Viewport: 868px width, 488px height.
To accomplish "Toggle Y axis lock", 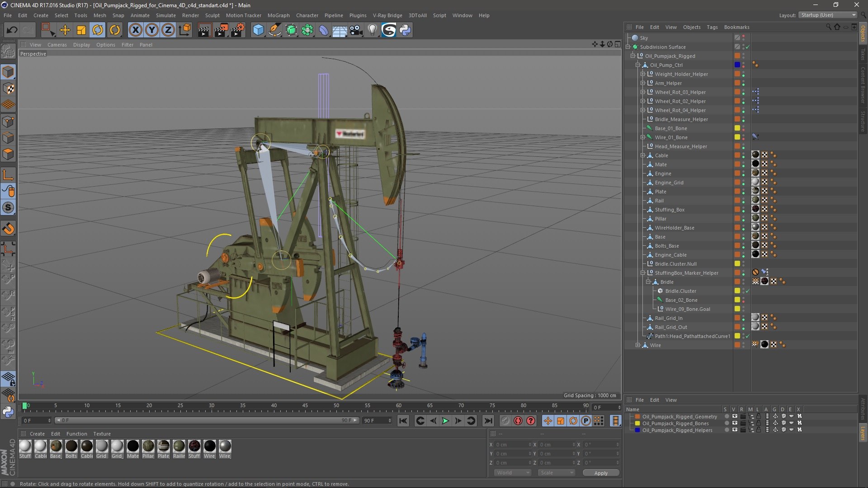I will click(152, 30).
